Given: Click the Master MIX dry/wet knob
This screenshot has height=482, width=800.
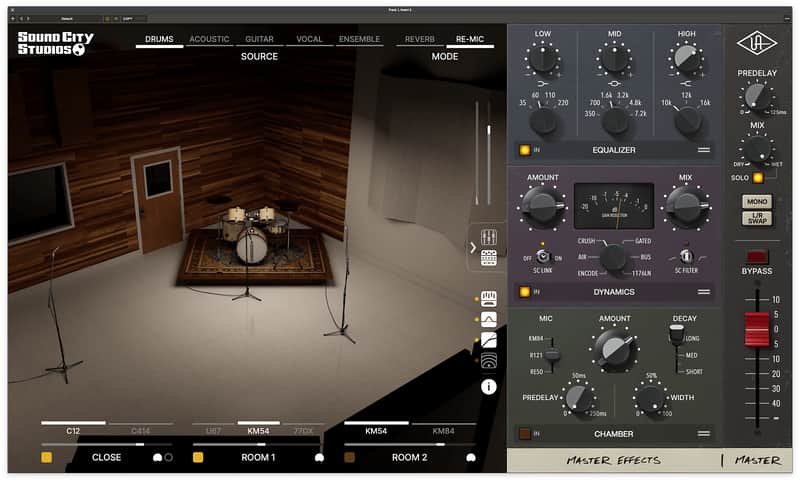Looking at the screenshot, I should tap(757, 149).
